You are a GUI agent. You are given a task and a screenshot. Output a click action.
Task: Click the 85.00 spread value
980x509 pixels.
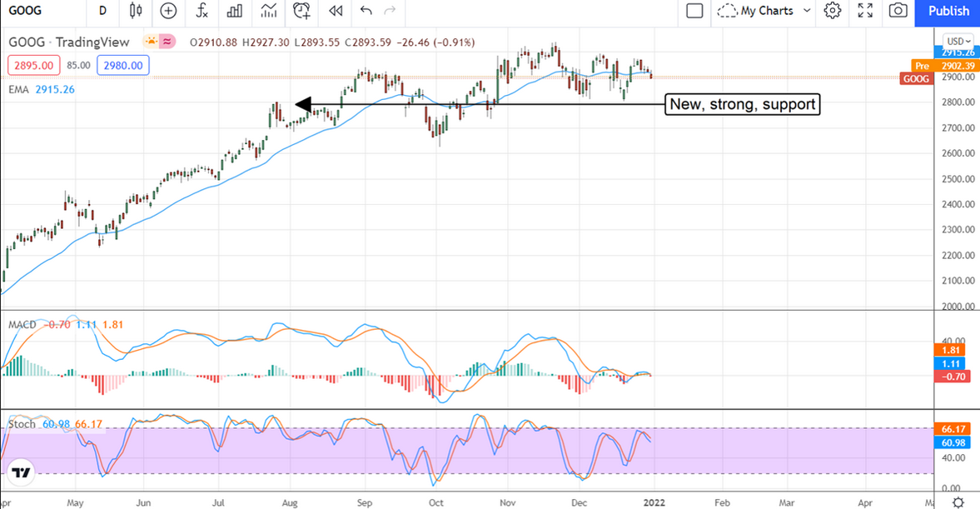(x=79, y=65)
